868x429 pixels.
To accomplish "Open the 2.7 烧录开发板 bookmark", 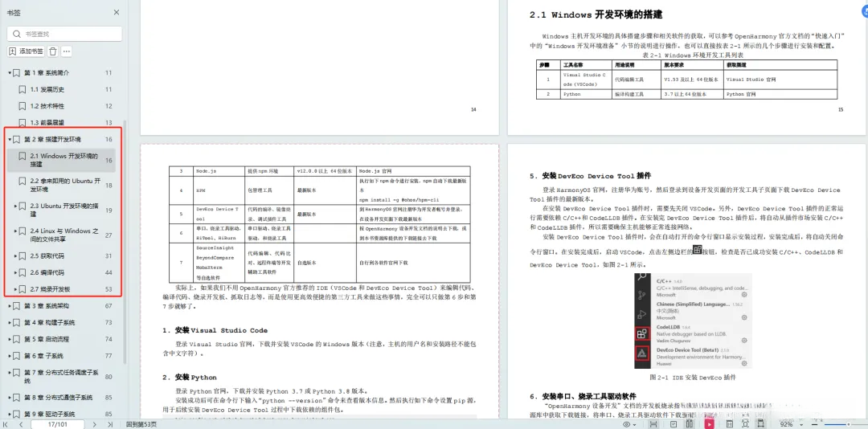I will [x=51, y=289].
